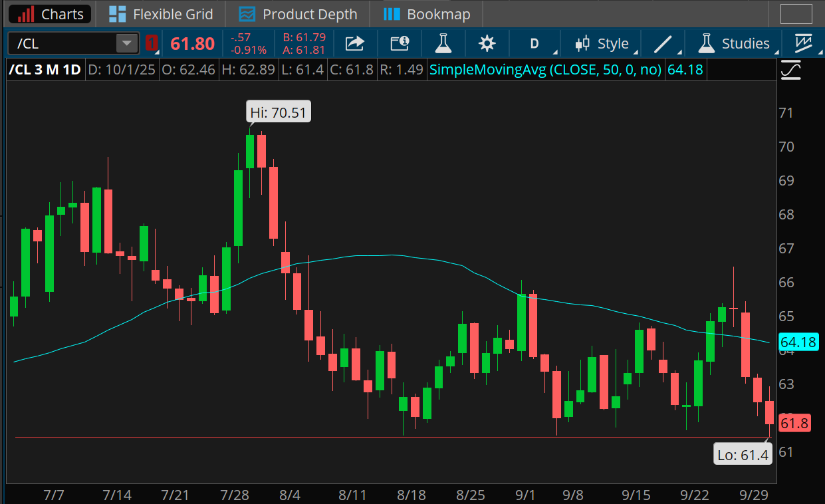Click the Studies button
Viewport: 825px width, 504px height.
[735, 44]
